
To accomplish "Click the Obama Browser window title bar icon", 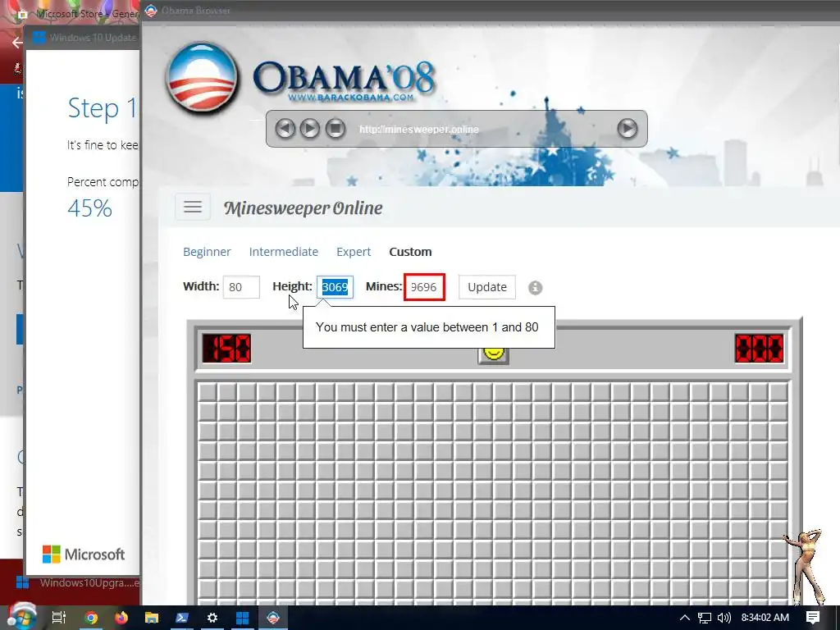I will (151, 10).
